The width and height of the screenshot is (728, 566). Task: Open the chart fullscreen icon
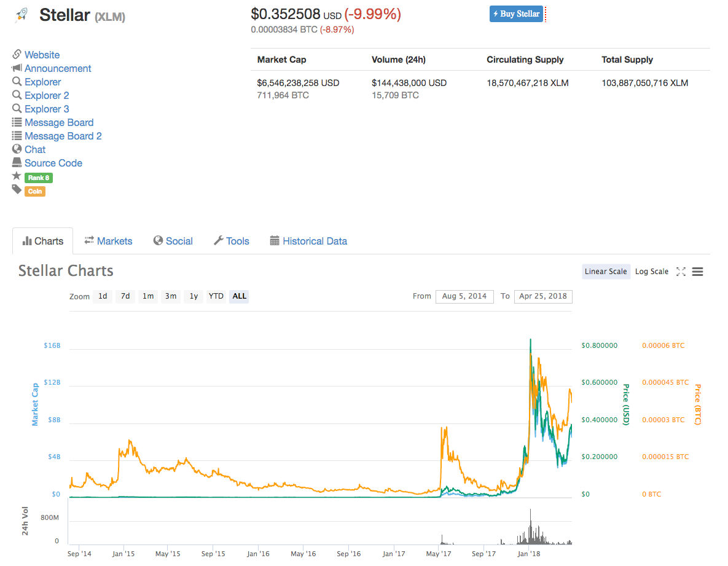click(x=681, y=272)
